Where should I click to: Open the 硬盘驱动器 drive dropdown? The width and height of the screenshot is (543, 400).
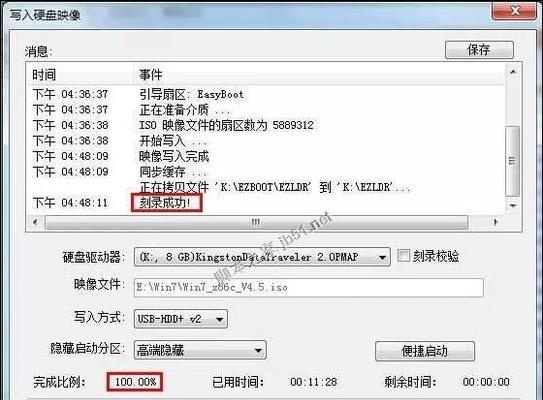(x=262, y=257)
